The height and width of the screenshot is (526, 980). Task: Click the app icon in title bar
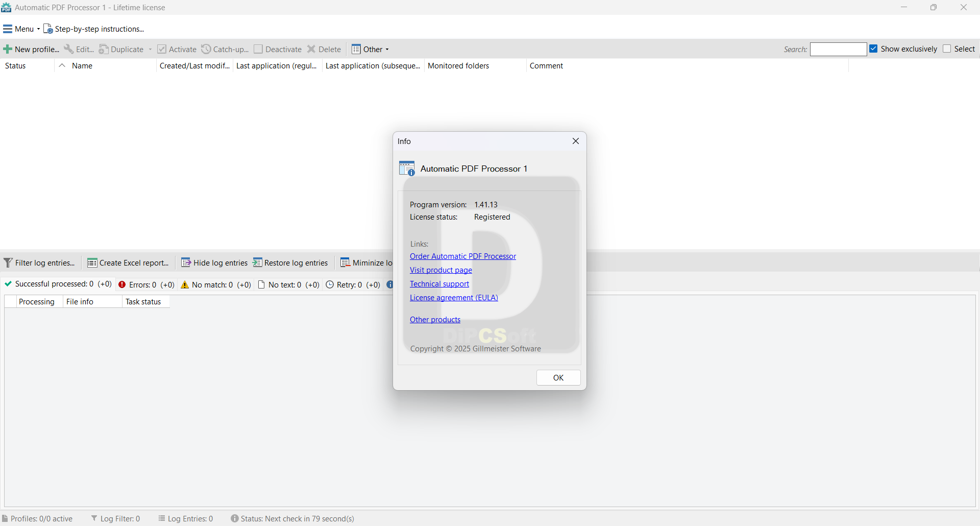[6, 8]
